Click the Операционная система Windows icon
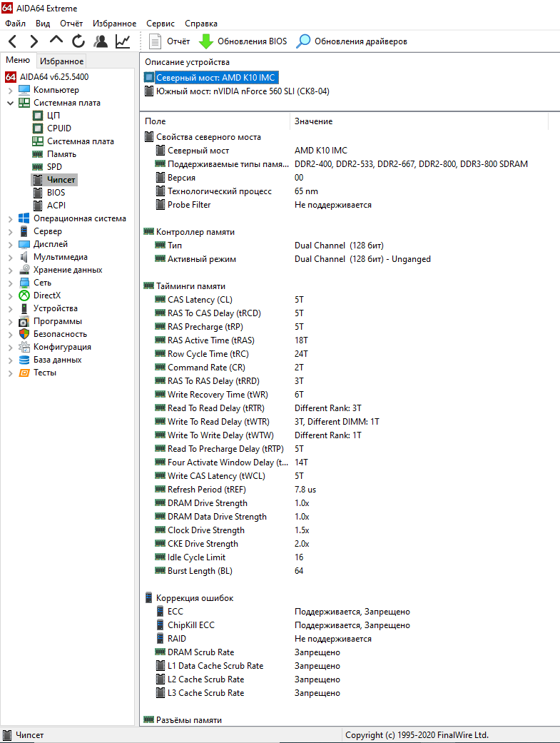The height and width of the screenshot is (743, 560). (x=24, y=218)
